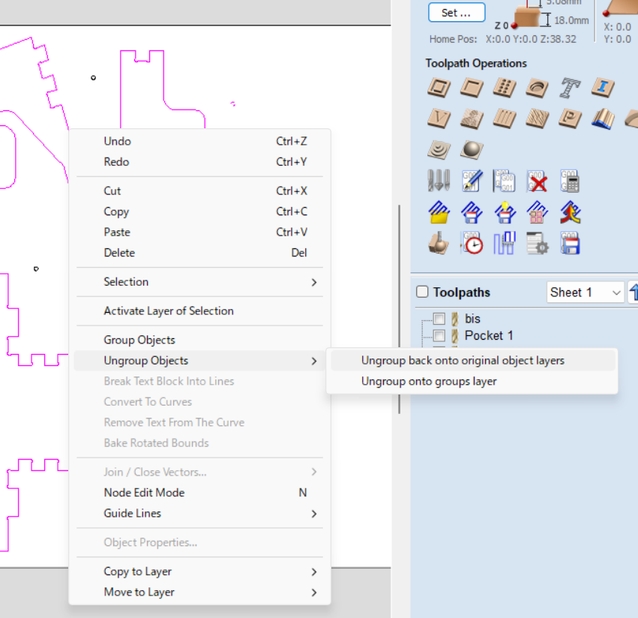This screenshot has width=638, height=618.
Task: Open the Preview toolpaths icon
Action: click(x=439, y=243)
